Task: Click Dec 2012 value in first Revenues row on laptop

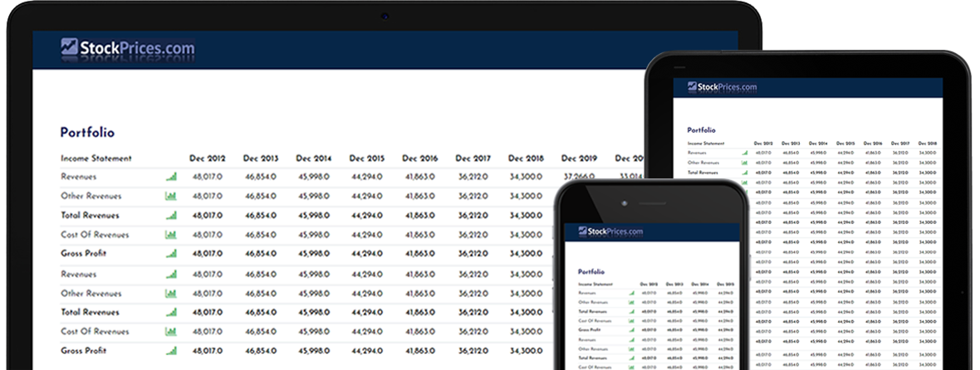Action: tap(208, 177)
